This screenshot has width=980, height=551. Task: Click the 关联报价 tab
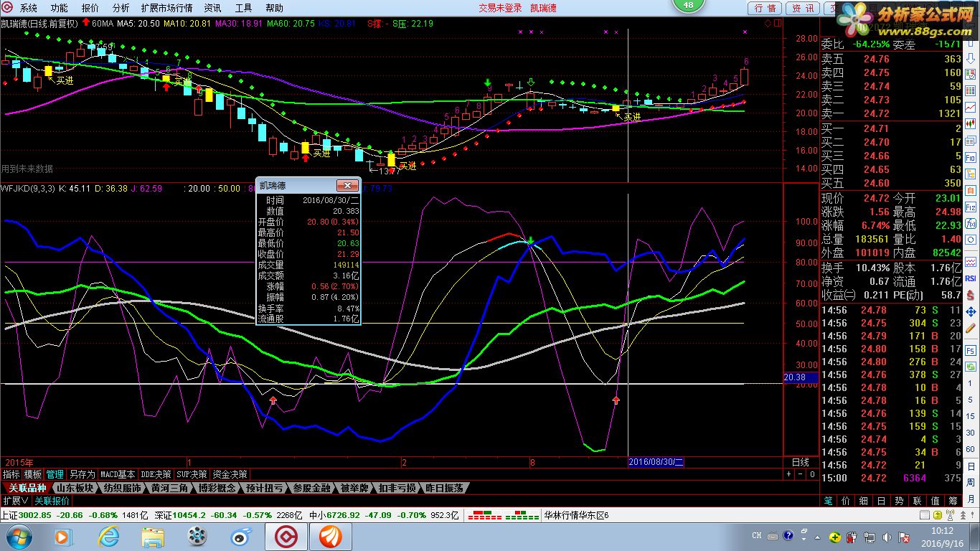(x=52, y=501)
